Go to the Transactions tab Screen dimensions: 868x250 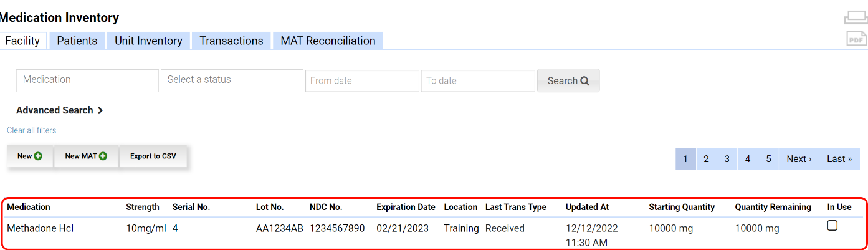coord(231,41)
